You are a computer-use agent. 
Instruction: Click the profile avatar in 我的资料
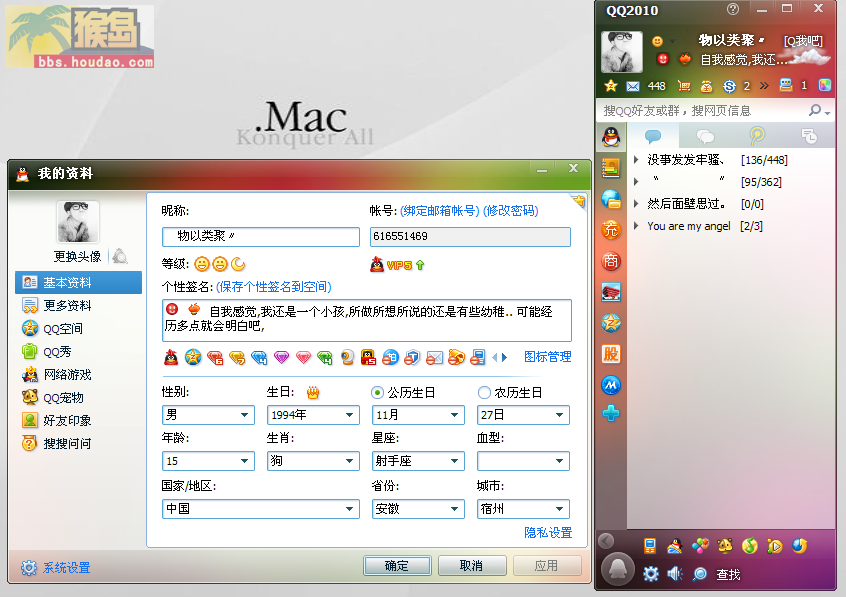pos(78,221)
